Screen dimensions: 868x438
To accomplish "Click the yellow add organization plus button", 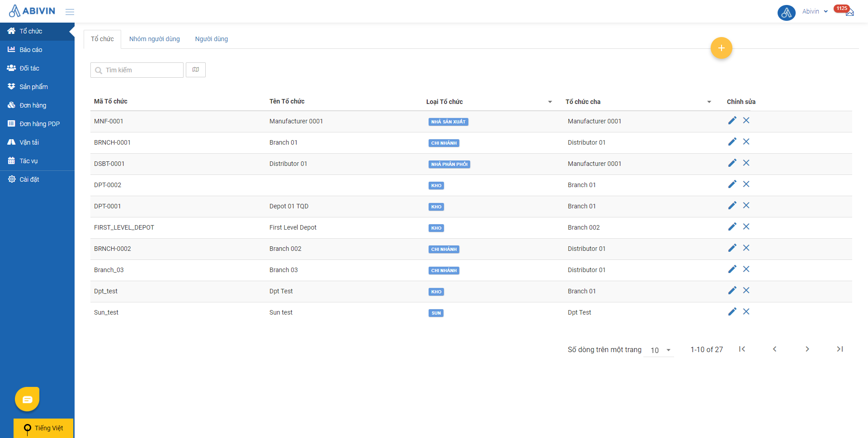I will pyautogui.click(x=721, y=48).
